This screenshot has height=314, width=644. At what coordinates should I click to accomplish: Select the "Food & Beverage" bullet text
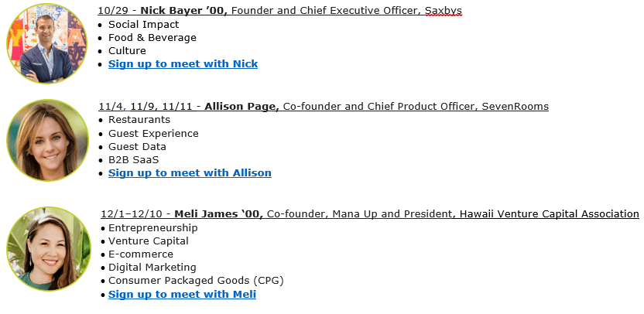152,37
